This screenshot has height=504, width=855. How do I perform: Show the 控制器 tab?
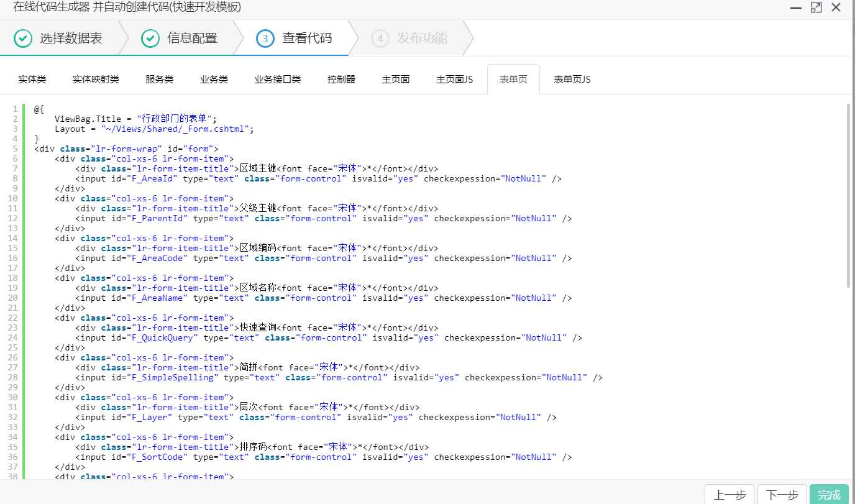coord(341,80)
